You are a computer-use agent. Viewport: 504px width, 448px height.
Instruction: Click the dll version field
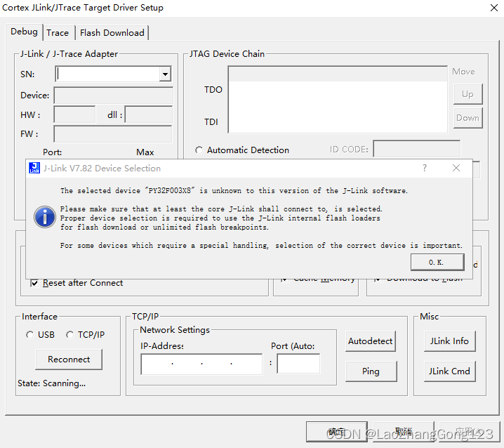coord(149,114)
